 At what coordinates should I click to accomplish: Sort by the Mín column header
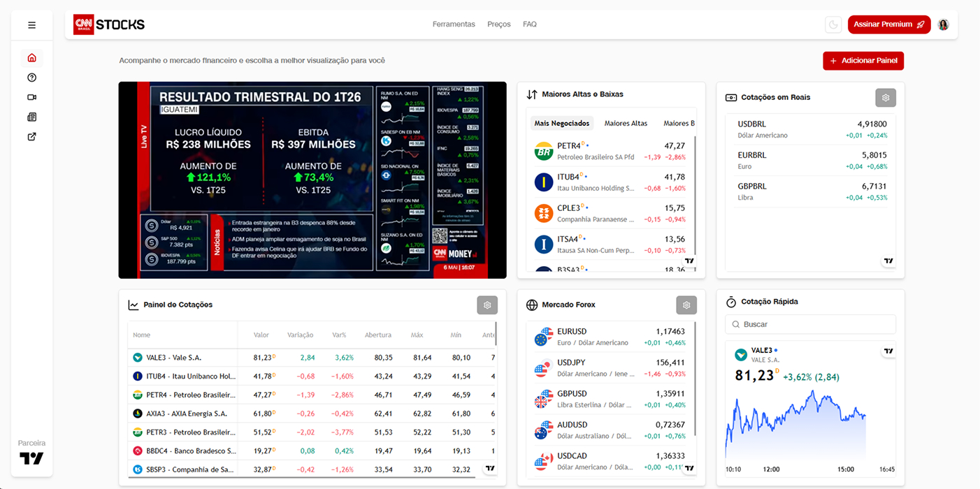456,335
